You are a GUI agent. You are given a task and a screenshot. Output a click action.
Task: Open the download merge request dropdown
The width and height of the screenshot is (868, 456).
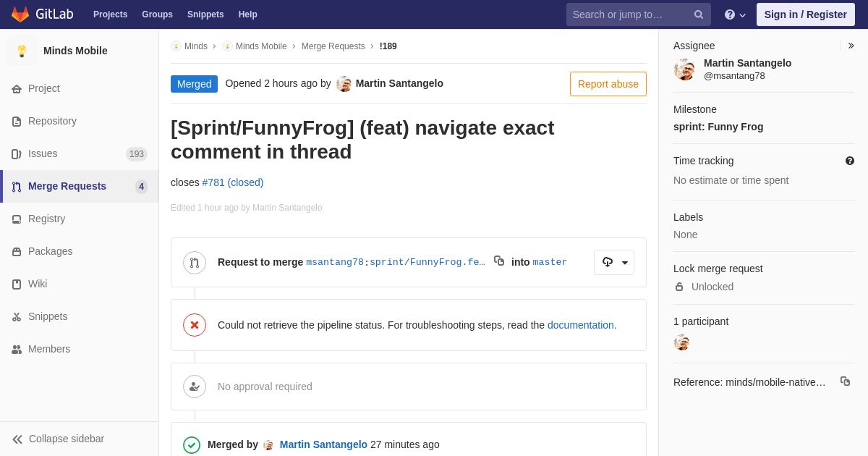coord(614,262)
